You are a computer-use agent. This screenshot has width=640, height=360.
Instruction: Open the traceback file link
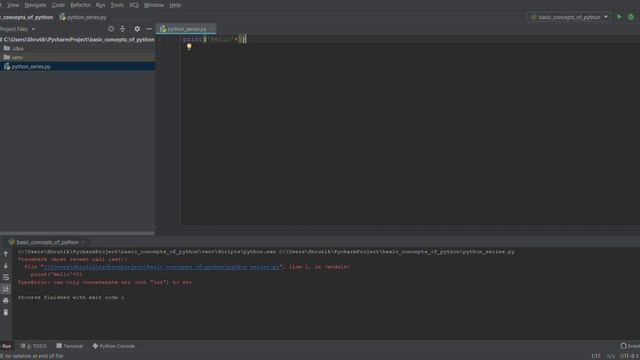(x=161, y=267)
